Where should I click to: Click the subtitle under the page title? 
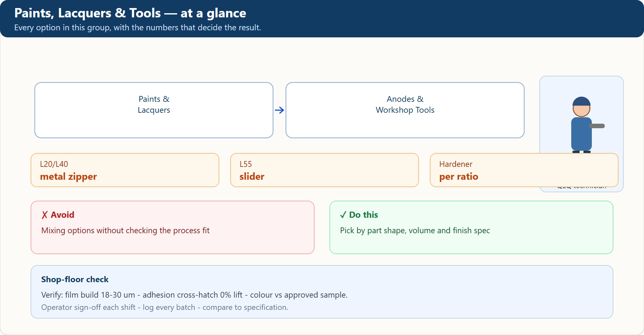click(137, 28)
